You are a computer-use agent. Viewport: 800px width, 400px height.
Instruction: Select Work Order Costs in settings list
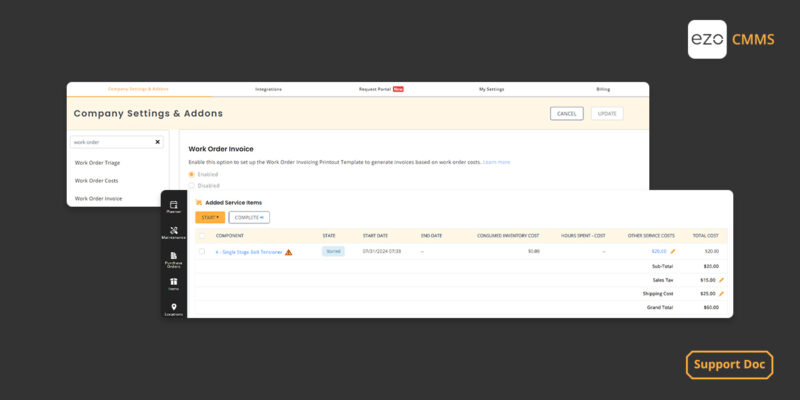tap(97, 181)
